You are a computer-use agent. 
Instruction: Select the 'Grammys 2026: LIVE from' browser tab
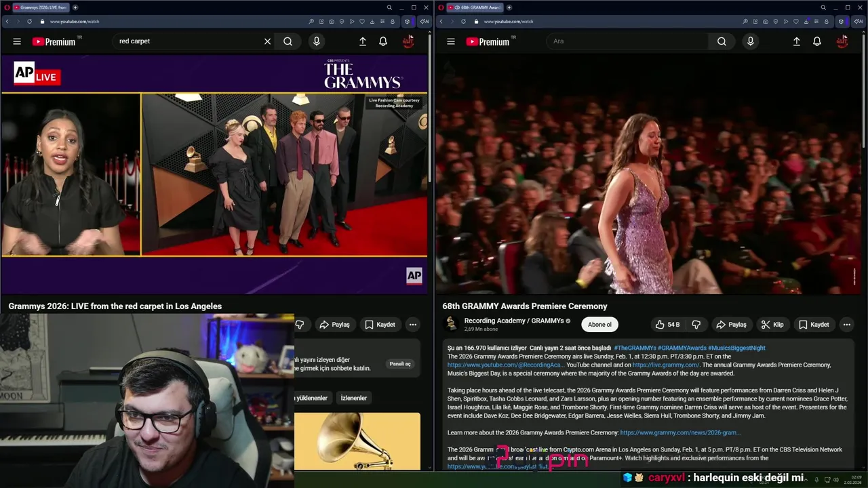[x=40, y=7]
